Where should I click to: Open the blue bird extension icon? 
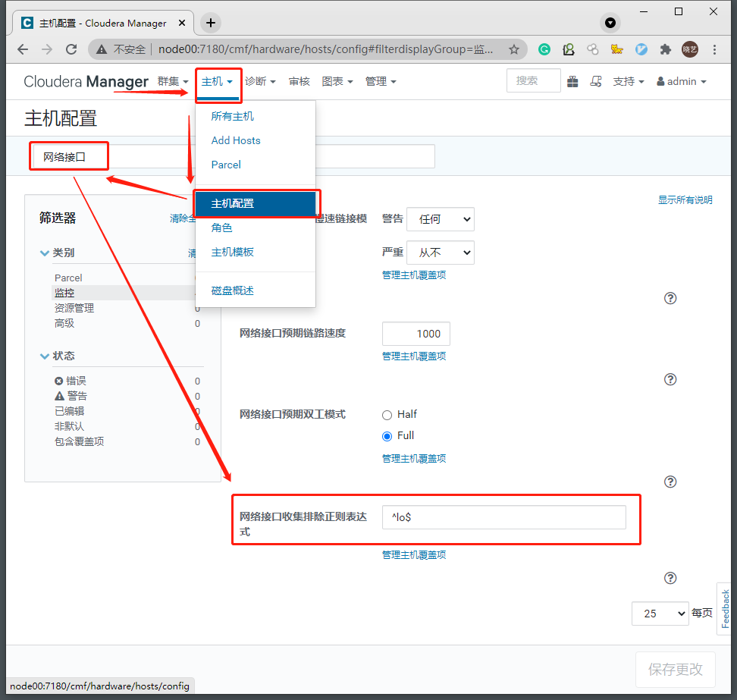(641, 49)
